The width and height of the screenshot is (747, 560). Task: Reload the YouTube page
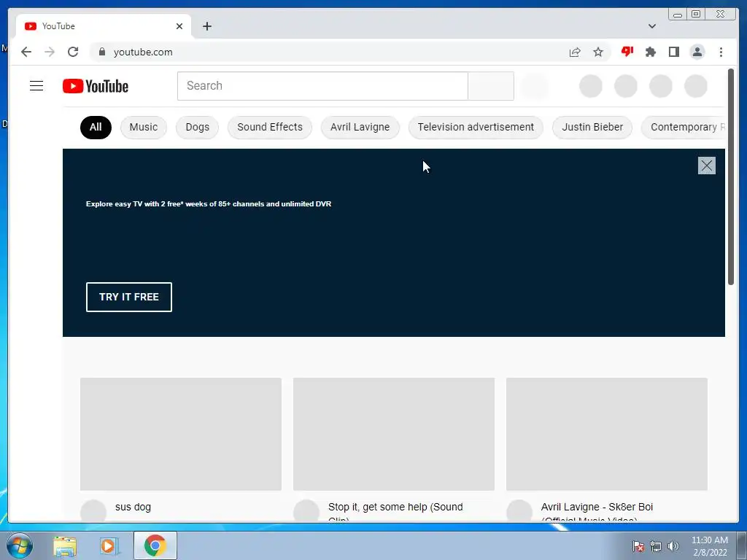click(73, 52)
